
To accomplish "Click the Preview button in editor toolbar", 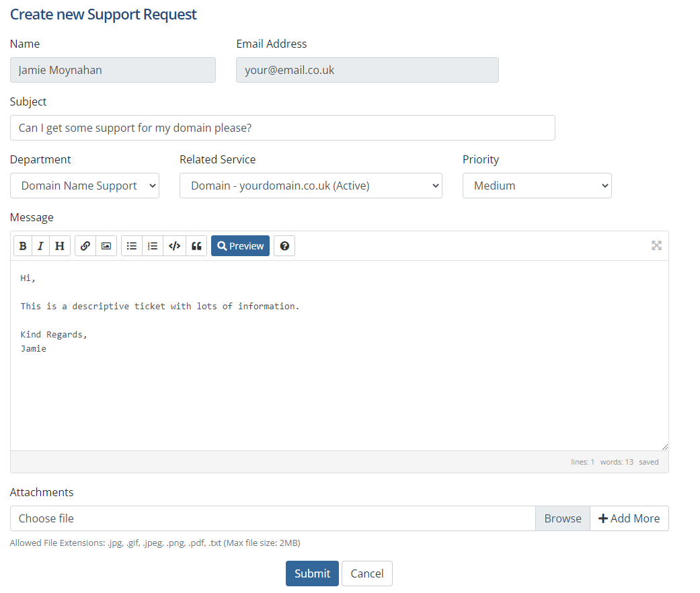I will click(240, 246).
